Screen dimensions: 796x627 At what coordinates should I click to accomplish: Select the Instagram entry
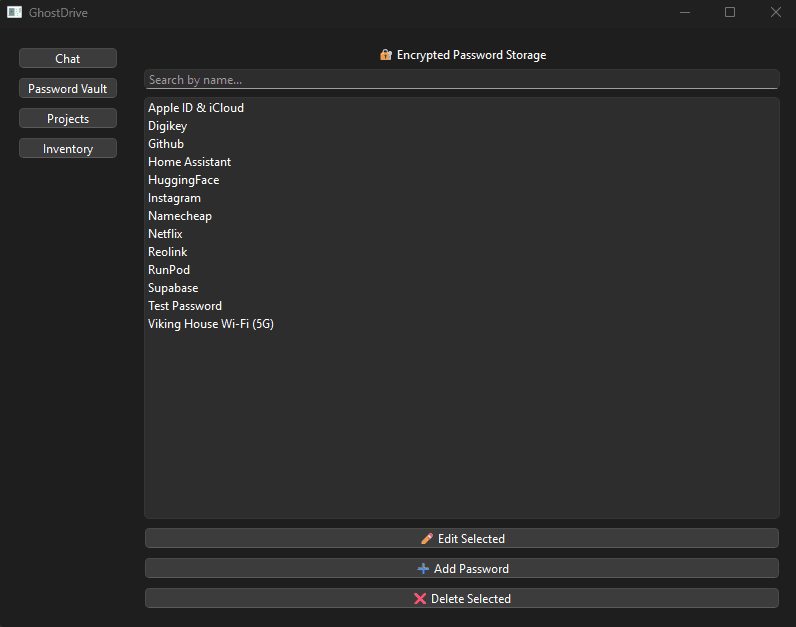461,198
